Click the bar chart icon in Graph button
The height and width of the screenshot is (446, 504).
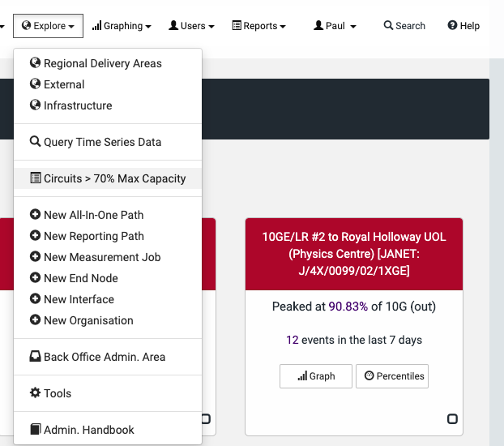click(x=302, y=375)
